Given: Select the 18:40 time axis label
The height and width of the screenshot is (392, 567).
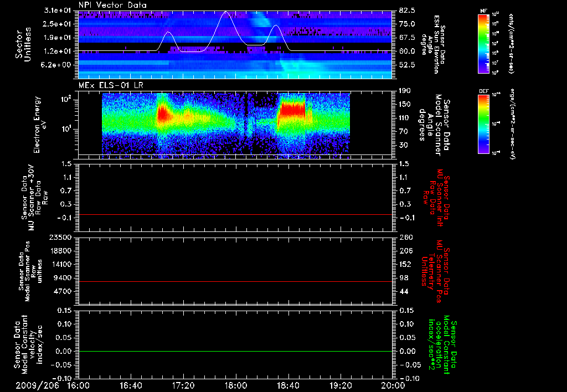Looking at the screenshot, I should (x=288, y=385).
